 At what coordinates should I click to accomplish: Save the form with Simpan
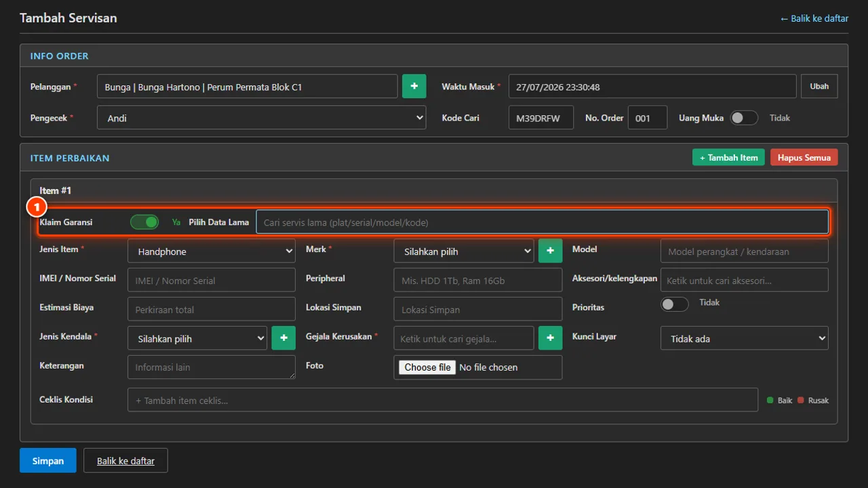coord(48,460)
